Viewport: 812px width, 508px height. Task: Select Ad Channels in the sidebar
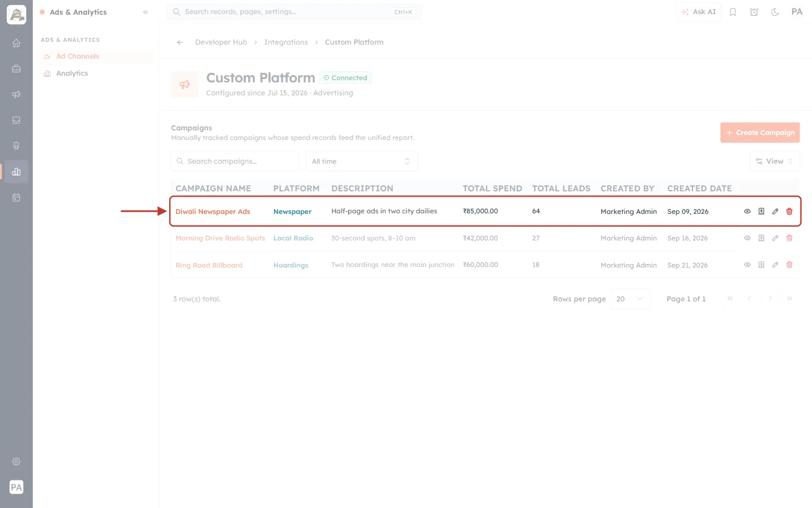coord(96,56)
